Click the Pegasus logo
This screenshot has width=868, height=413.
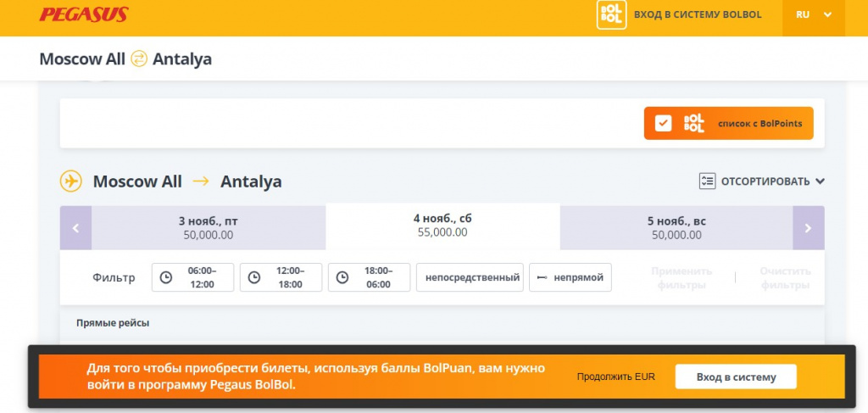click(x=83, y=14)
